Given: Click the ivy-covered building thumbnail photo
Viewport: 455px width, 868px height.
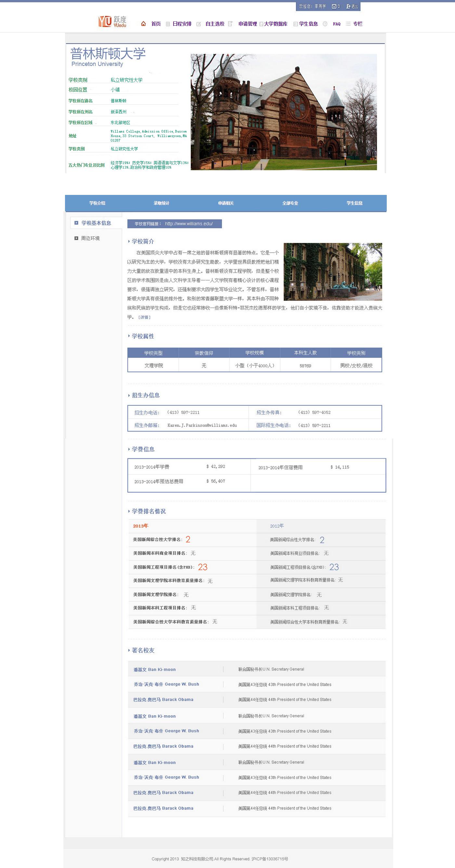Looking at the screenshot, I should pyautogui.click(x=333, y=272).
